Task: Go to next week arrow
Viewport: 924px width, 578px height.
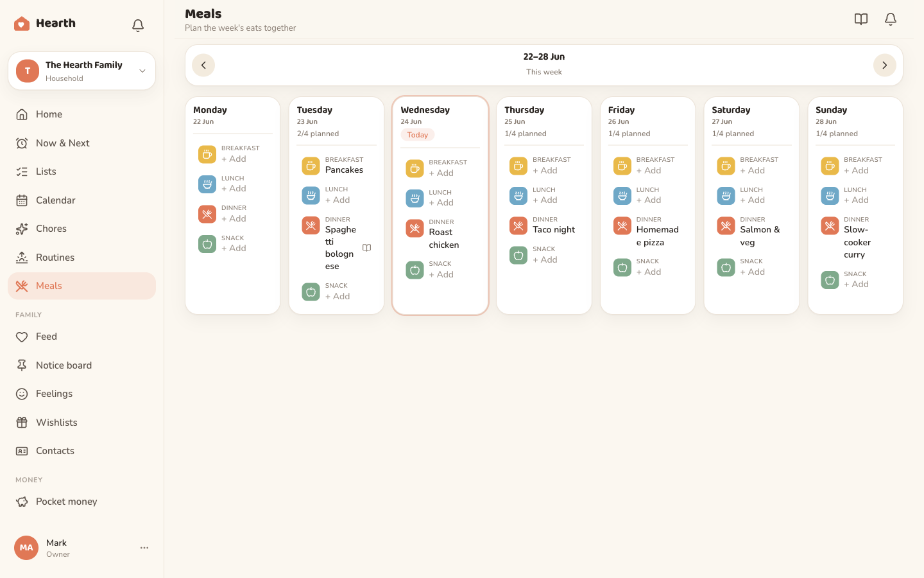Action: point(884,65)
